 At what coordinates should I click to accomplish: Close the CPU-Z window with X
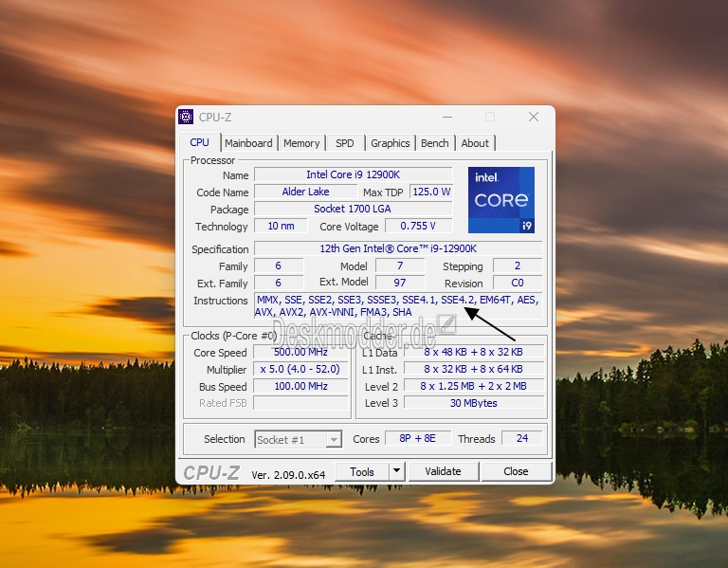click(534, 117)
